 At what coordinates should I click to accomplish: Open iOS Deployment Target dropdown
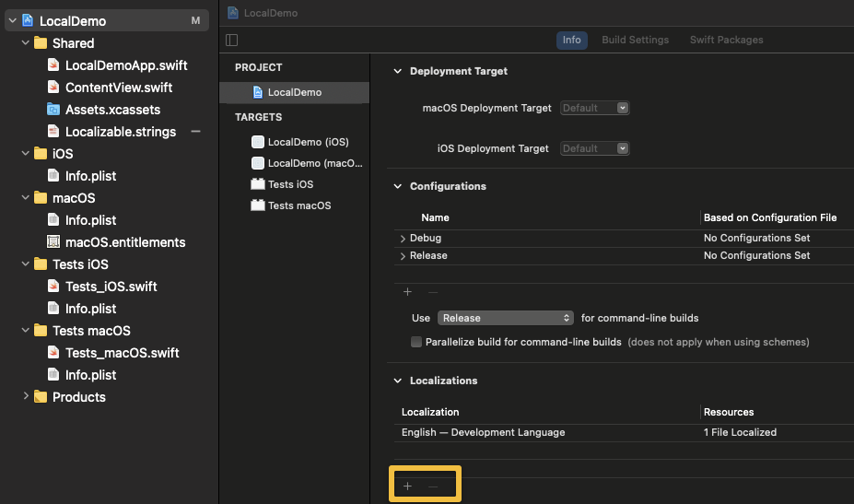coord(595,148)
